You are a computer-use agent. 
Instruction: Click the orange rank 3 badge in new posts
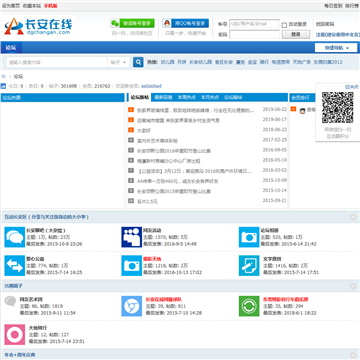point(131,130)
